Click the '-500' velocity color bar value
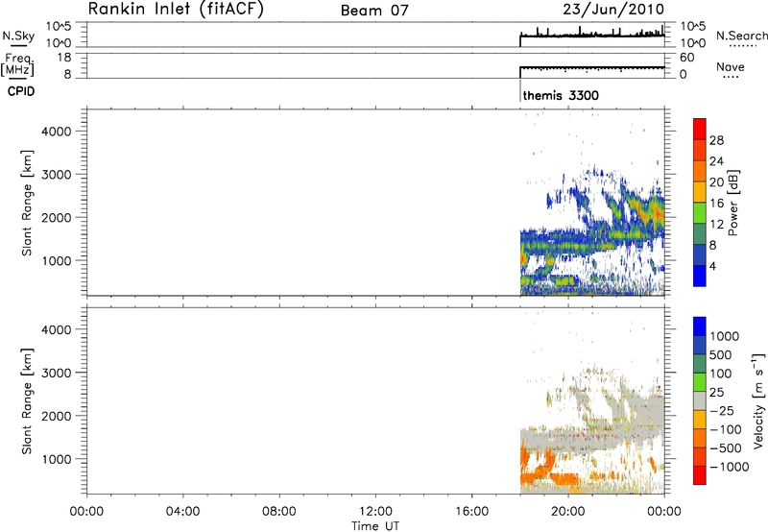The width and height of the screenshot is (768, 532). (x=726, y=447)
